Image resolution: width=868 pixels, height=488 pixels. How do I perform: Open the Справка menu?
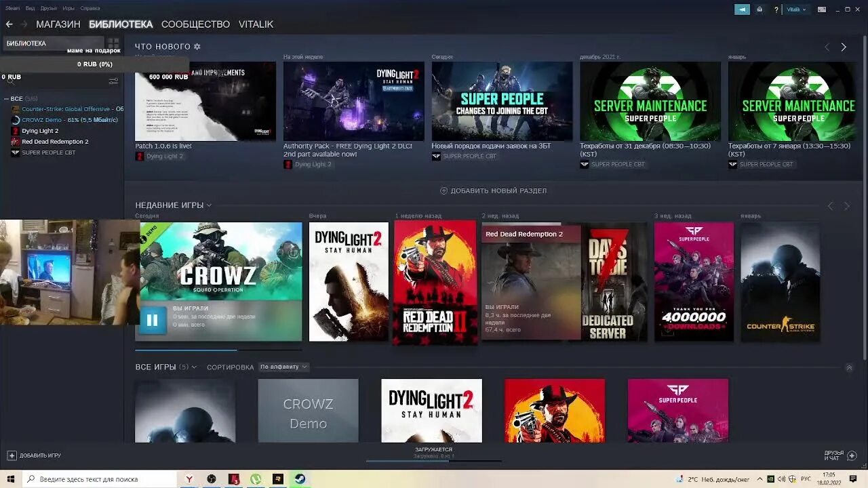(x=90, y=9)
